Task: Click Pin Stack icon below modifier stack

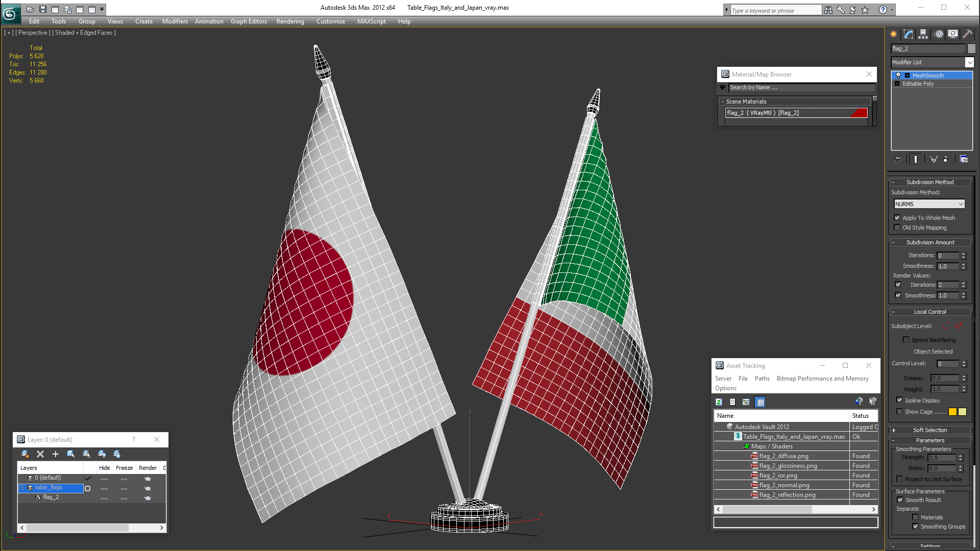Action: click(898, 159)
